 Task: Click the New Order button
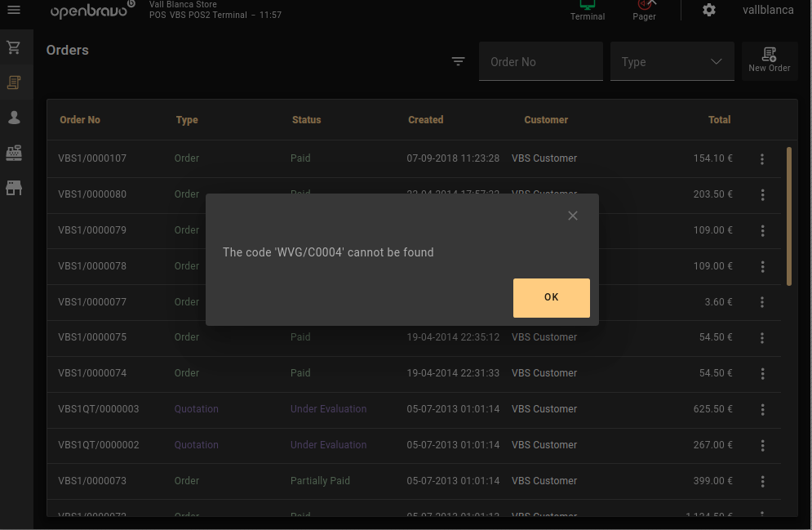(769, 60)
